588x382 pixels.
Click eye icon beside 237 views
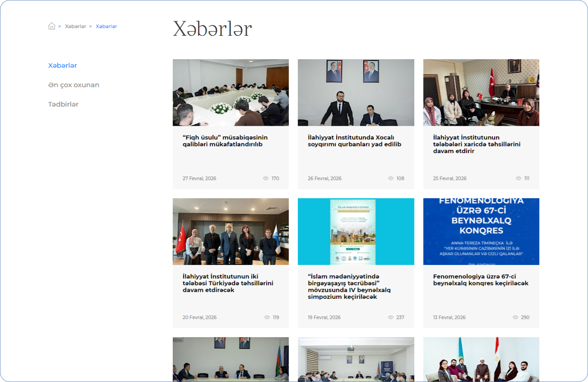(391, 317)
